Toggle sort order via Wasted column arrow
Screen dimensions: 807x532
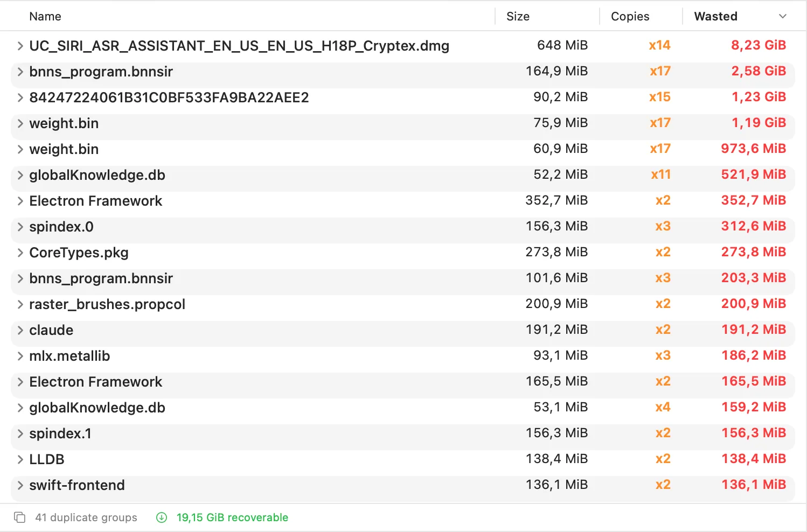tap(782, 17)
